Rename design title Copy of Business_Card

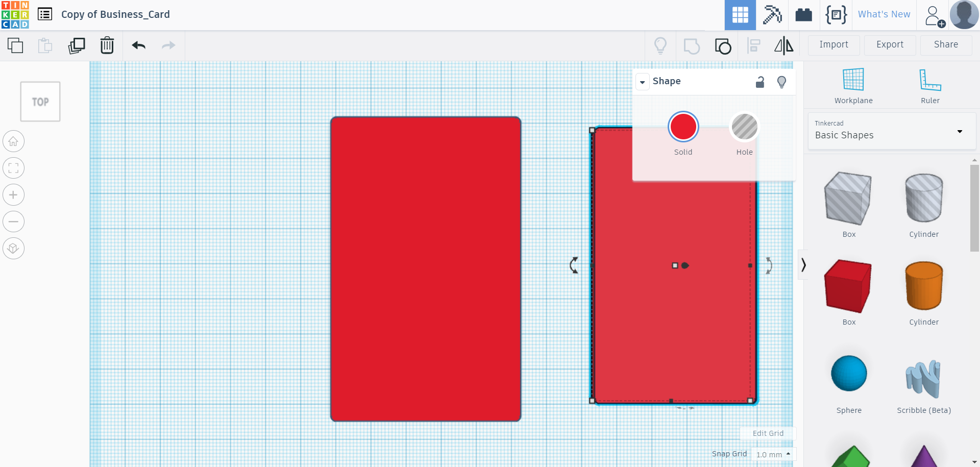click(115, 14)
